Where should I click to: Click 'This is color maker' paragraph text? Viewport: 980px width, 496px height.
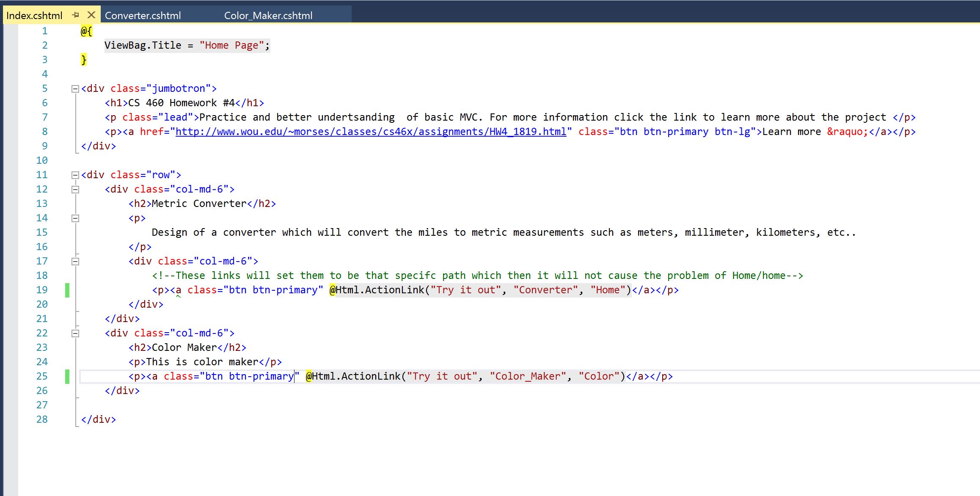pyautogui.click(x=202, y=362)
